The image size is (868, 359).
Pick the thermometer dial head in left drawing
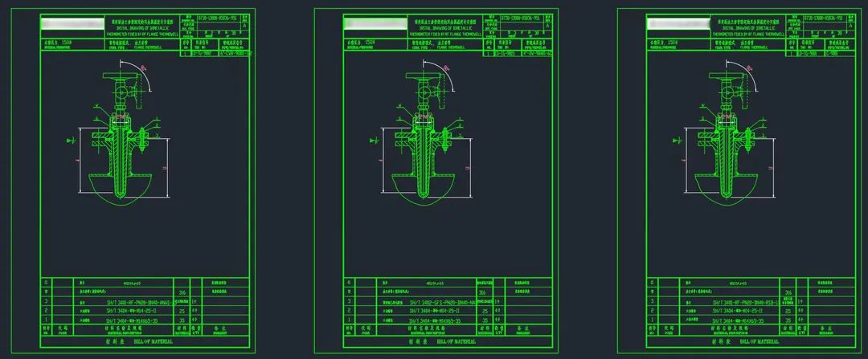click(x=120, y=75)
